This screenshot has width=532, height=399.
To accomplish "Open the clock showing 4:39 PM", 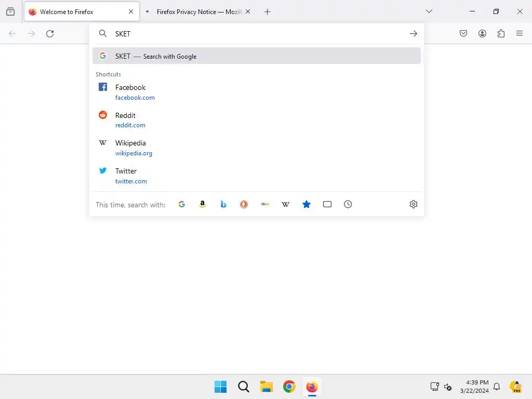I will (474, 387).
